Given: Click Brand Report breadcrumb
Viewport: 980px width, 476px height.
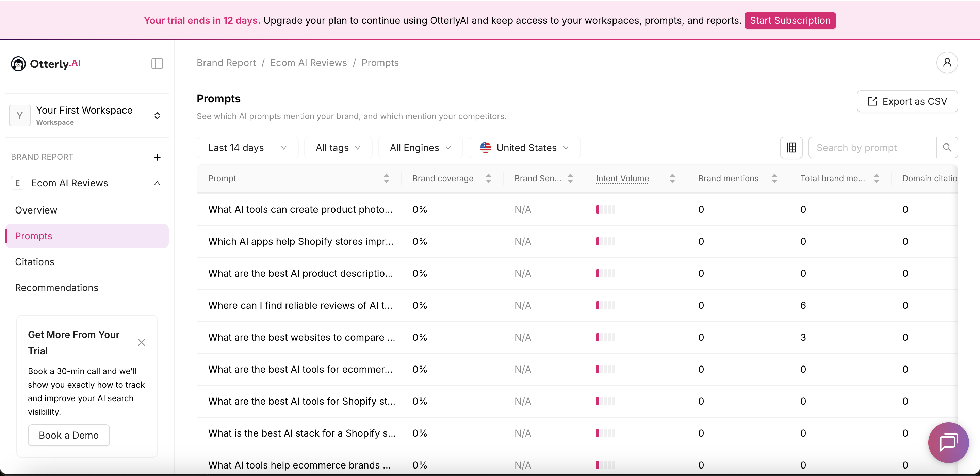Looking at the screenshot, I should point(226,63).
